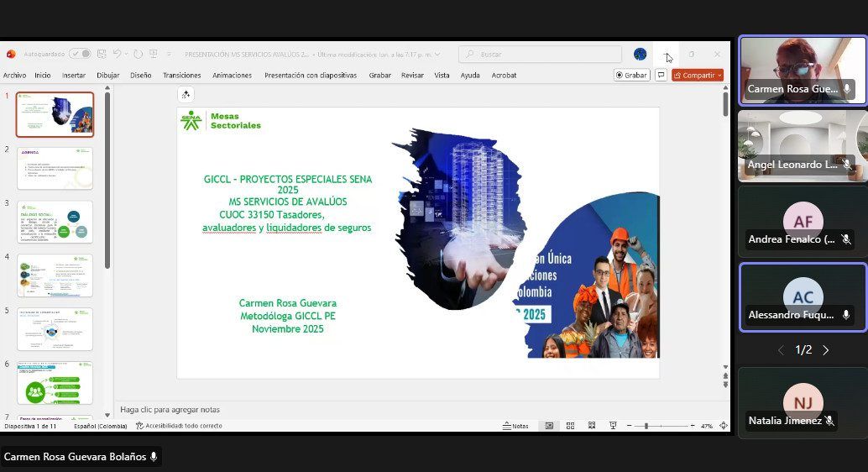Open the comments icon beside Grabar button

[x=661, y=75]
